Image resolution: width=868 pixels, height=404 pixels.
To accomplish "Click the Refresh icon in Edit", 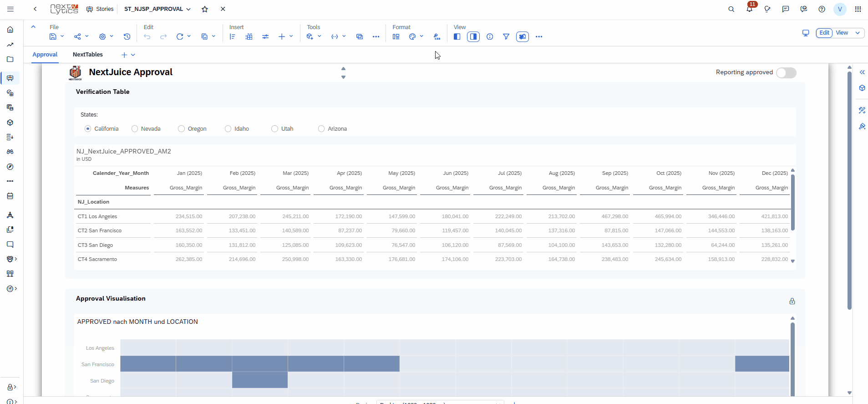I will point(180,36).
